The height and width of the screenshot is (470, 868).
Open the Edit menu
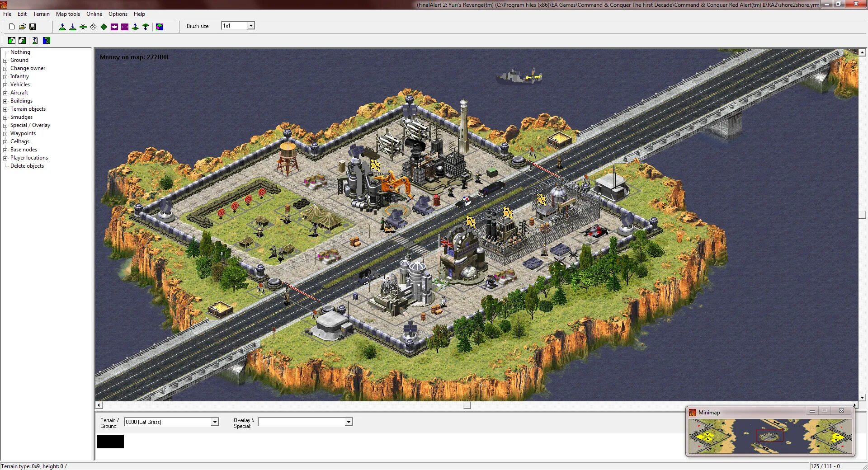22,14
